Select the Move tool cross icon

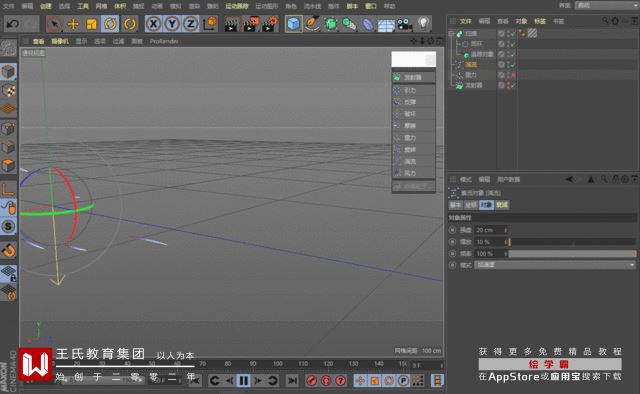click(73, 24)
